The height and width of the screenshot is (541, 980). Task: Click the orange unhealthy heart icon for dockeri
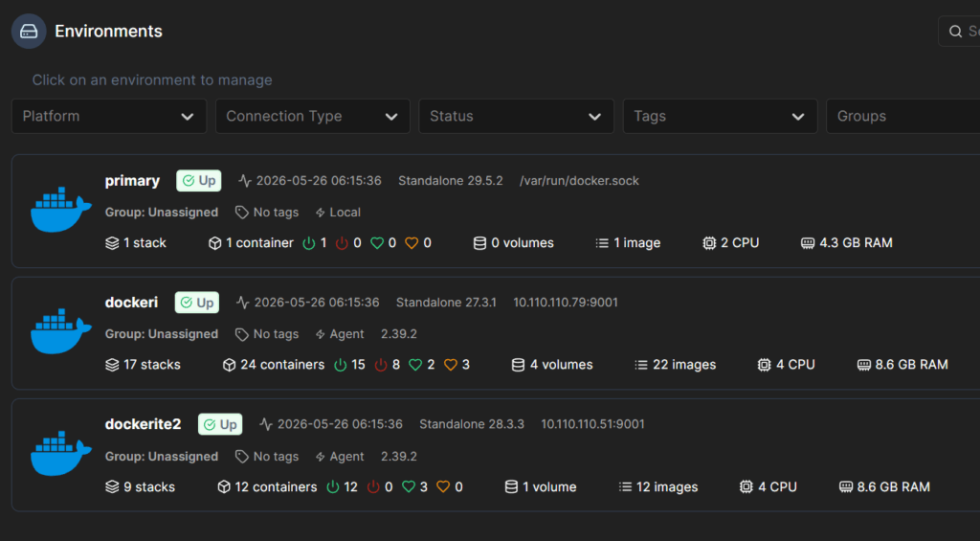451,365
